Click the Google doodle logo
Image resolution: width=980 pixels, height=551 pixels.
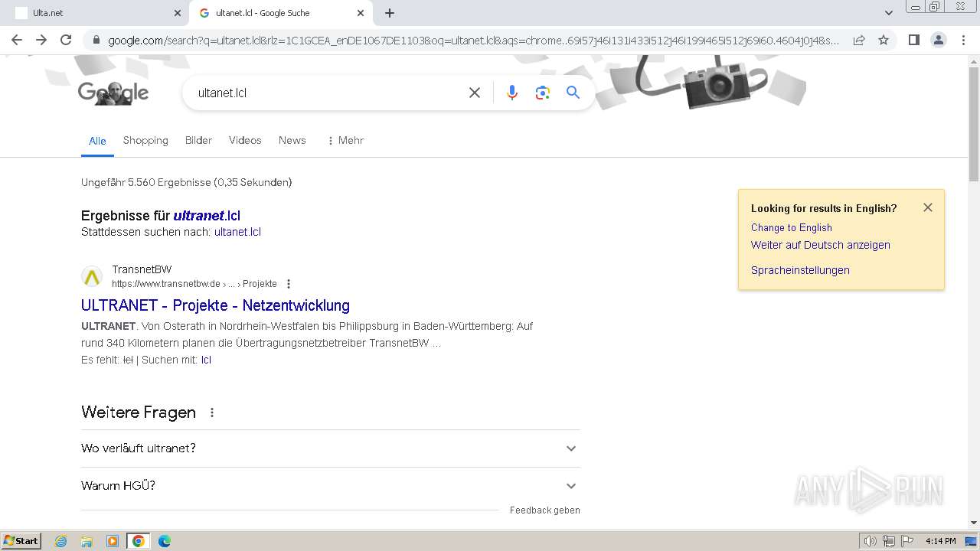click(x=113, y=93)
